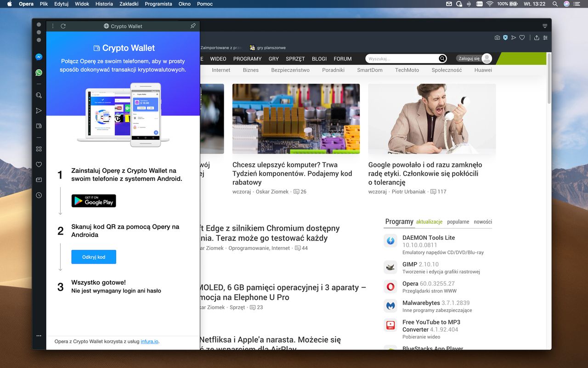Click the Snapshot camera icon in toolbar
Screen dimensions: 588x368
[x=497, y=38]
